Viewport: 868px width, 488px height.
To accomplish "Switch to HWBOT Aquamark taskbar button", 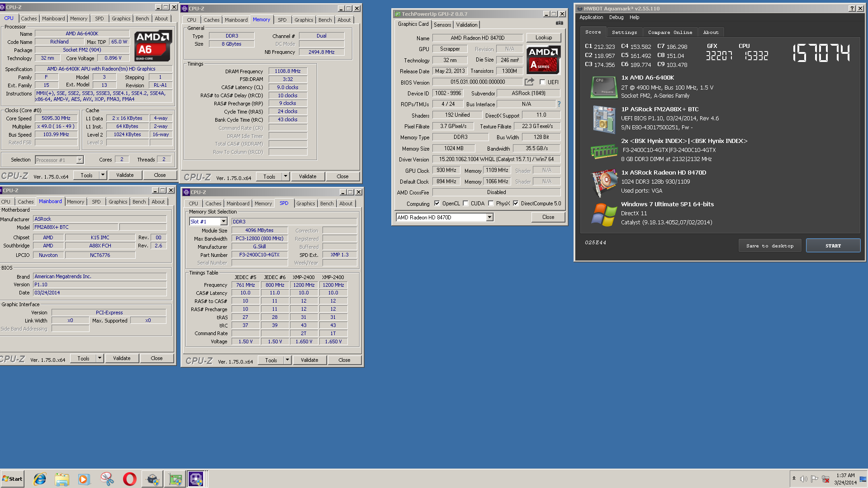I will pyautogui.click(x=152, y=479).
